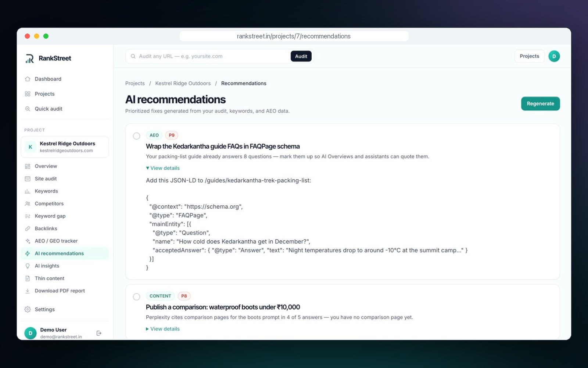This screenshot has width=588, height=368.
Task: Click the AEO tag on first recommendation
Action: coord(154,135)
